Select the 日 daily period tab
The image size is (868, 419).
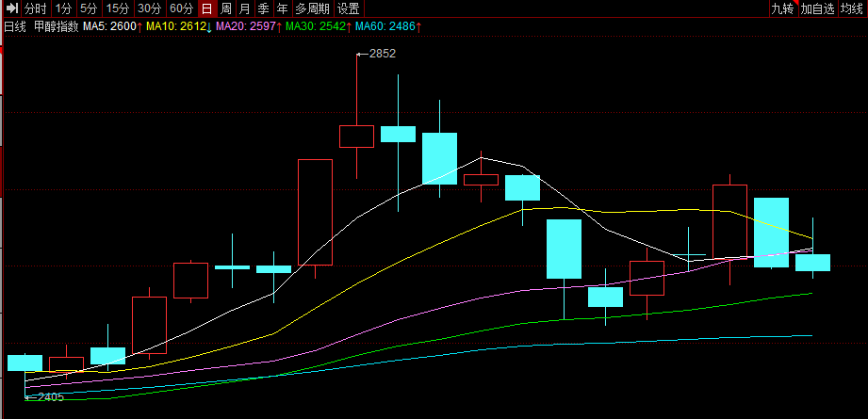point(206,8)
